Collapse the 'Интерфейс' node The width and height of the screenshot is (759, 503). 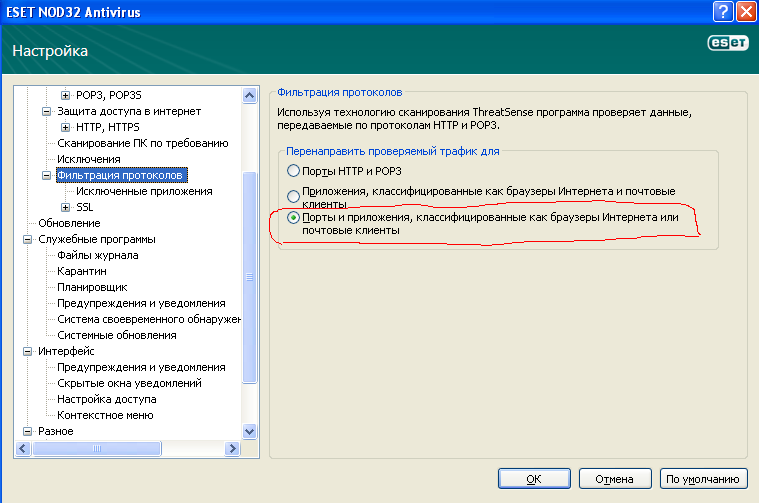point(28,351)
